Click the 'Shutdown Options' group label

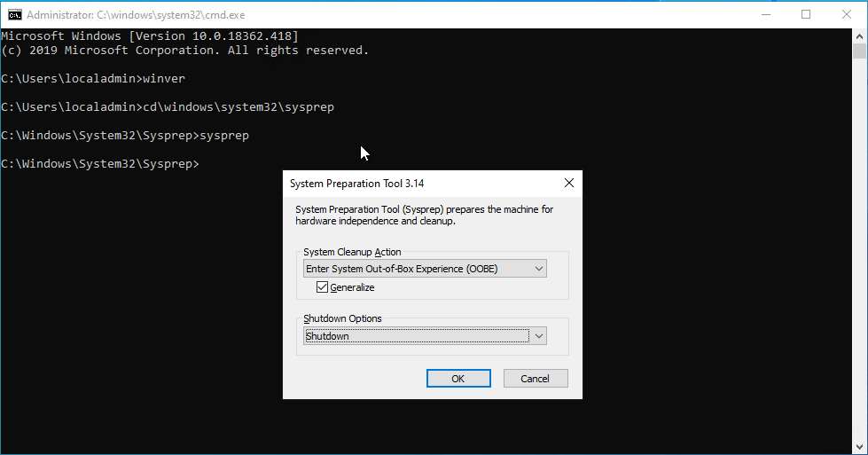pos(342,318)
